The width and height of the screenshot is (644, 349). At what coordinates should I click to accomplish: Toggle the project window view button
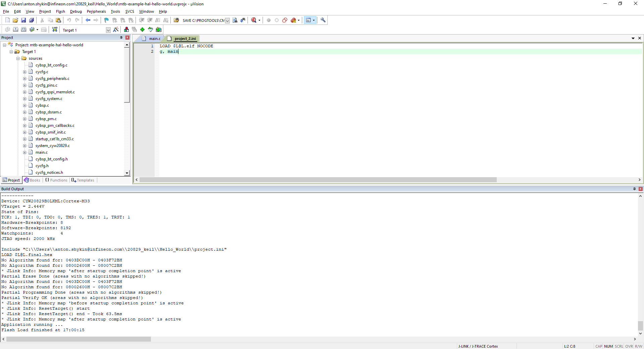click(308, 20)
